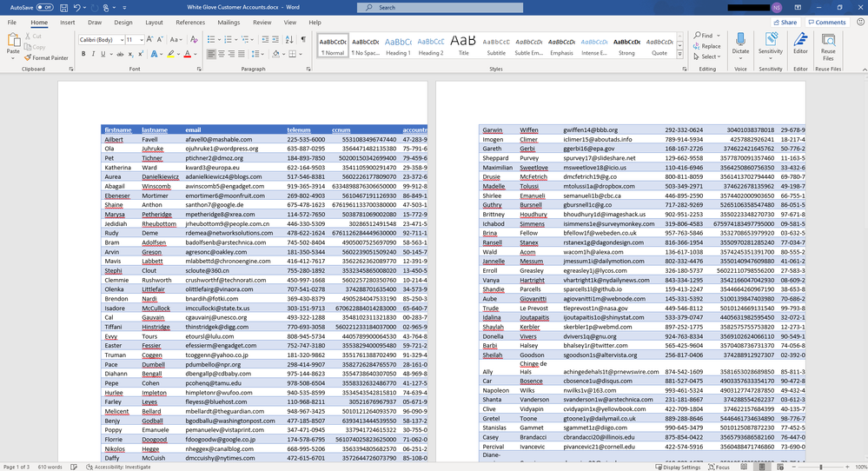Open Change Case dropdown
Viewport: 868px width, 471px height.
[x=176, y=40]
